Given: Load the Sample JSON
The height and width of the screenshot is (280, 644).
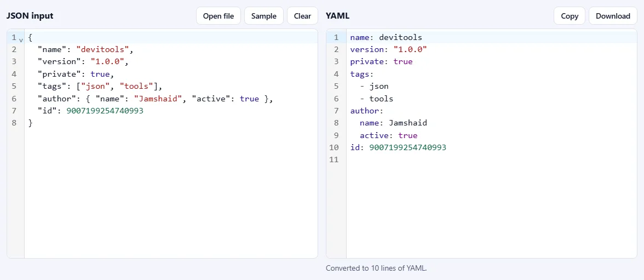Looking at the screenshot, I should click(264, 16).
